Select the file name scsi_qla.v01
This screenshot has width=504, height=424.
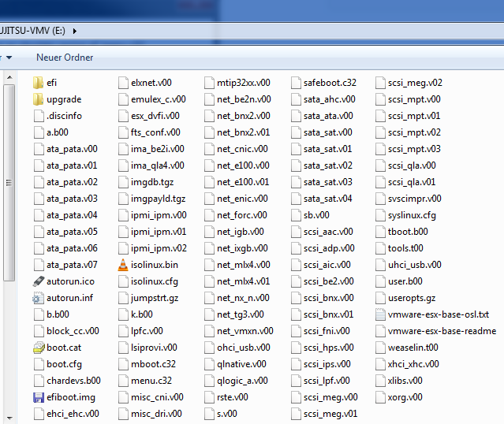point(412,182)
